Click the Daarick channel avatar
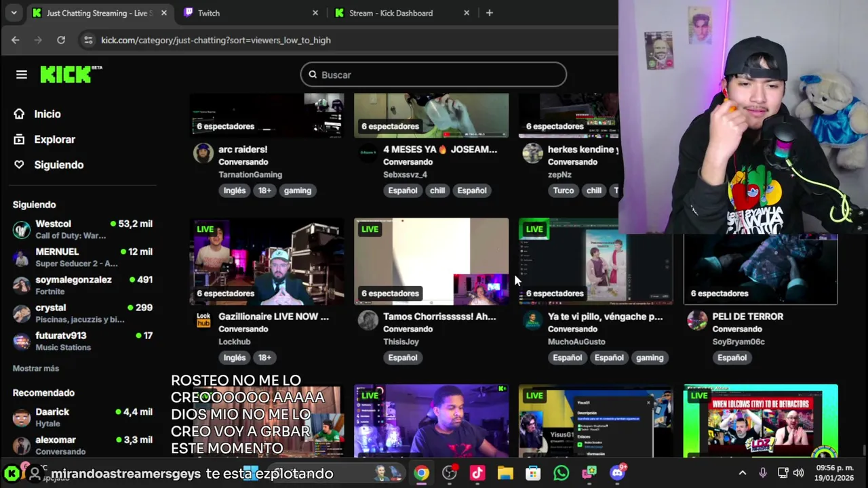The image size is (868, 488). (22, 418)
